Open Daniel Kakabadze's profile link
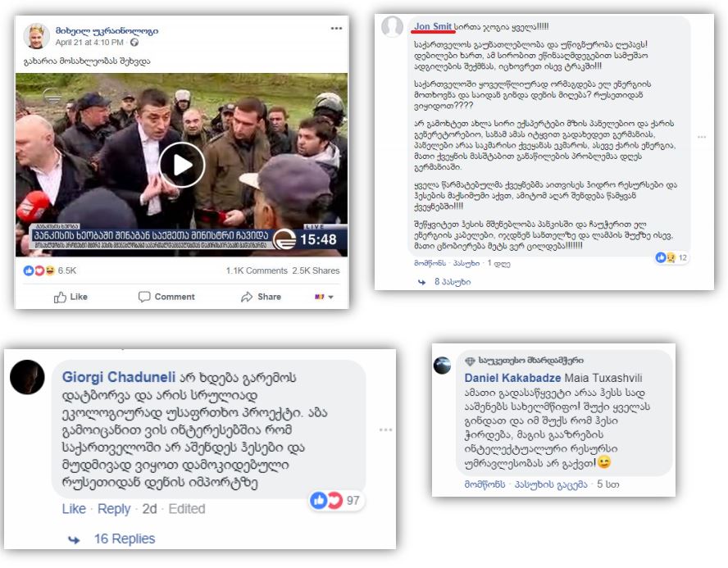Image resolution: width=728 pixels, height=568 pixels. [512, 378]
